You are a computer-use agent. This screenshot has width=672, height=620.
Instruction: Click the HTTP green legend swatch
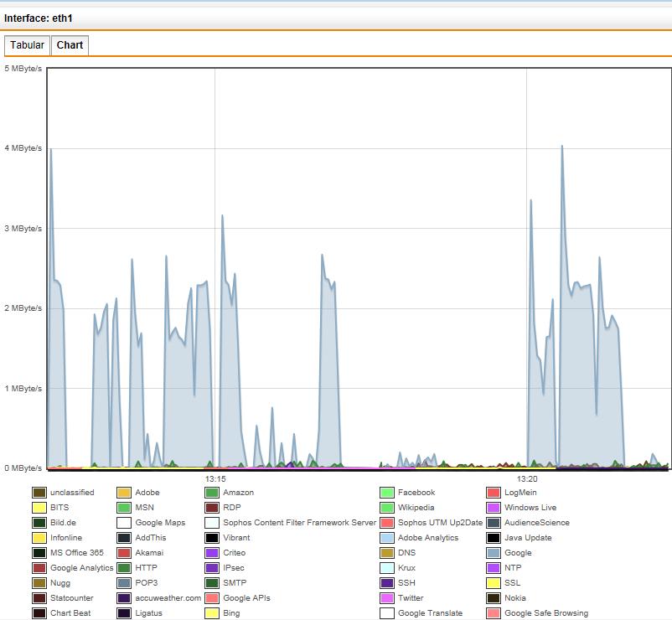[x=124, y=568]
